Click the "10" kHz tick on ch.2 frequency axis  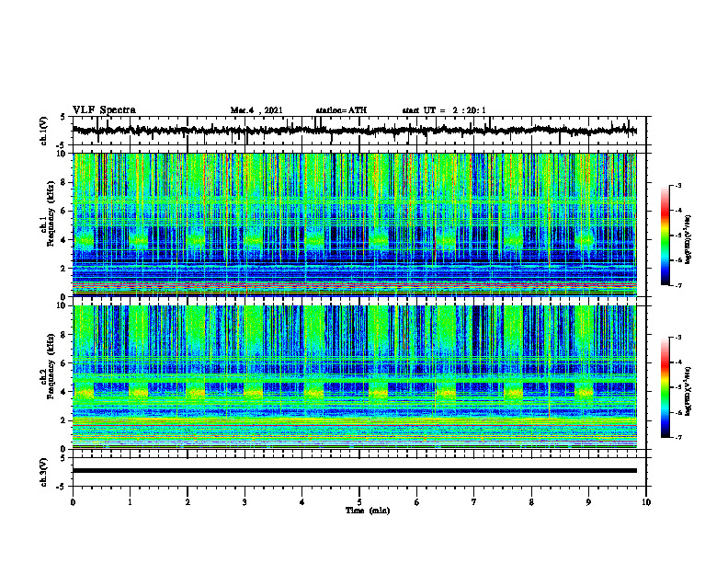63,305
